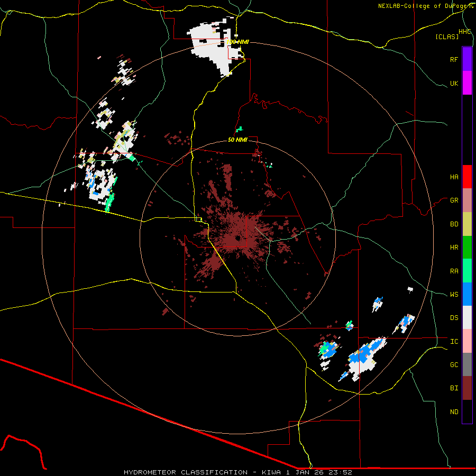Click the GC gray legend swatch
Viewport: 476px width, 476px height.
pyautogui.click(x=467, y=364)
